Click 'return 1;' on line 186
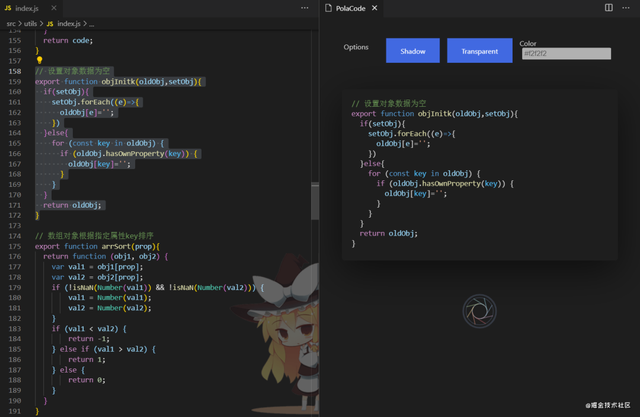 (x=87, y=359)
